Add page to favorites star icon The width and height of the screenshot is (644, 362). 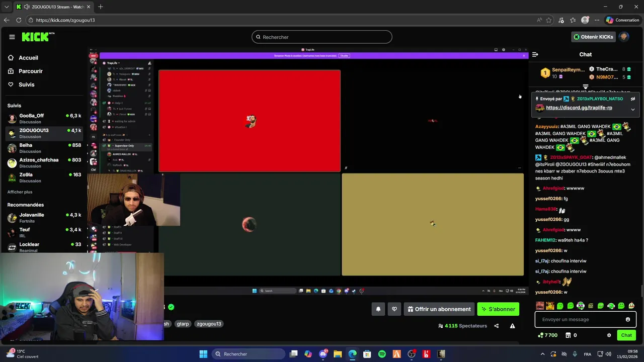click(549, 20)
